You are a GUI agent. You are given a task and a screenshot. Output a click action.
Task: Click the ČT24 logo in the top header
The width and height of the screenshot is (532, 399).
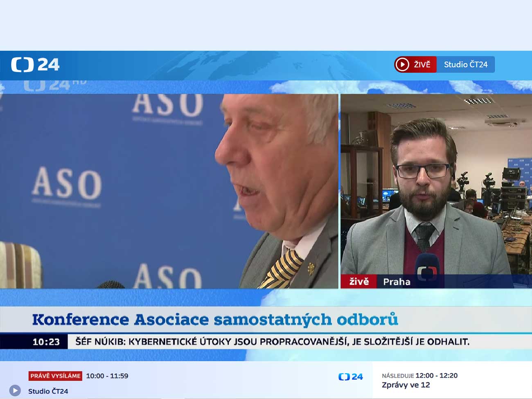click(35, 65)
